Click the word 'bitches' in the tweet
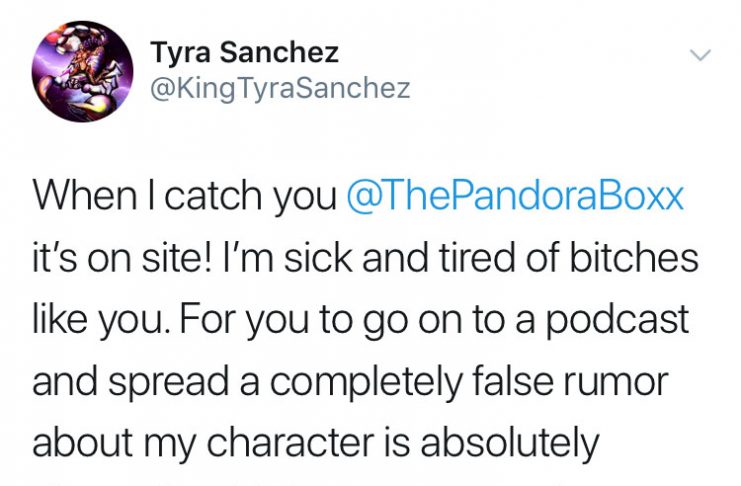 pyautogui.click(x=634, y=258)
